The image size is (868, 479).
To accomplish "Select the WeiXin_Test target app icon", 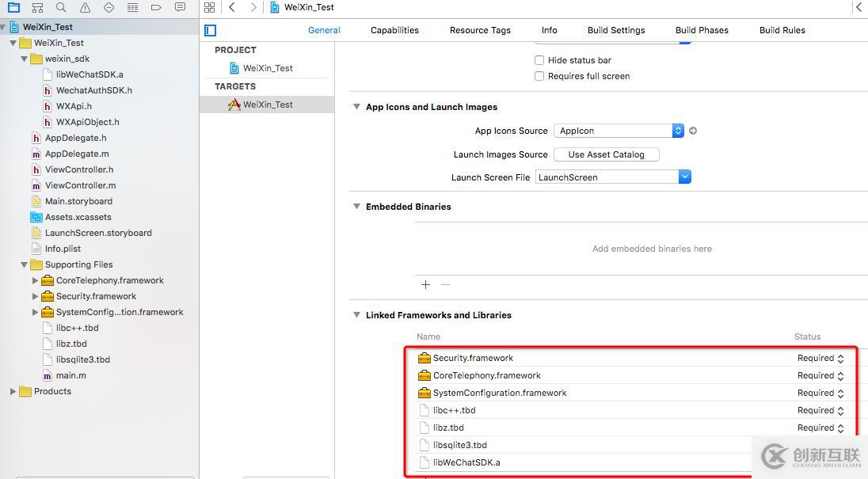I will pos(234,105).
